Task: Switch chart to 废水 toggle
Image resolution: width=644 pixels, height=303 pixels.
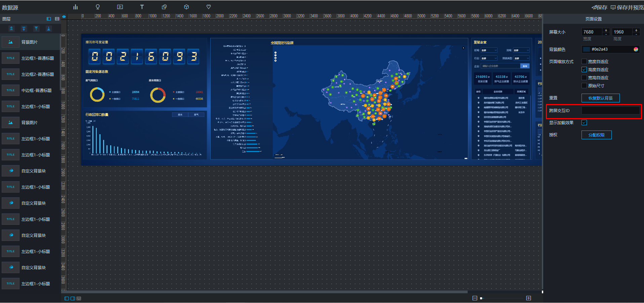Action: [180, 115]
